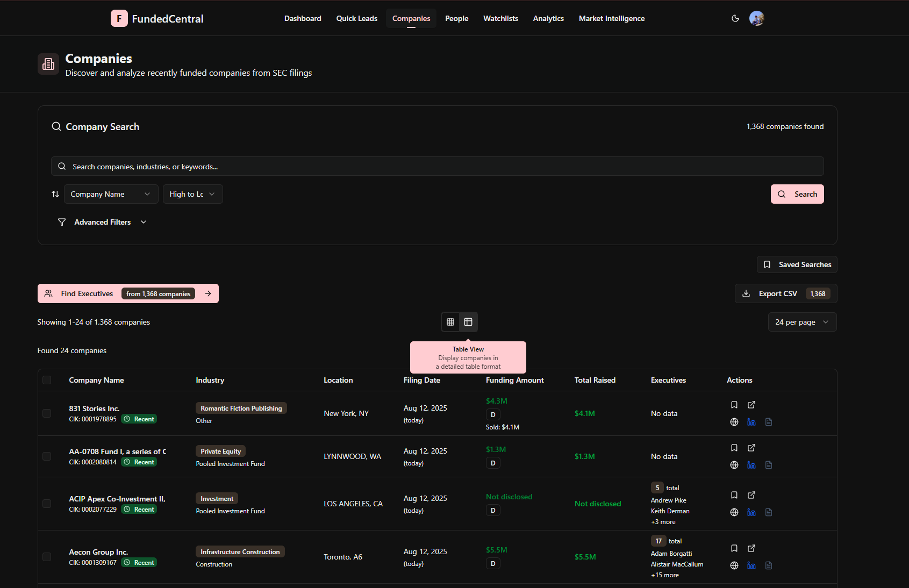Viewport: 909px width, 588px height.
Task: Select table view icon
Action: tap(468, 322)
